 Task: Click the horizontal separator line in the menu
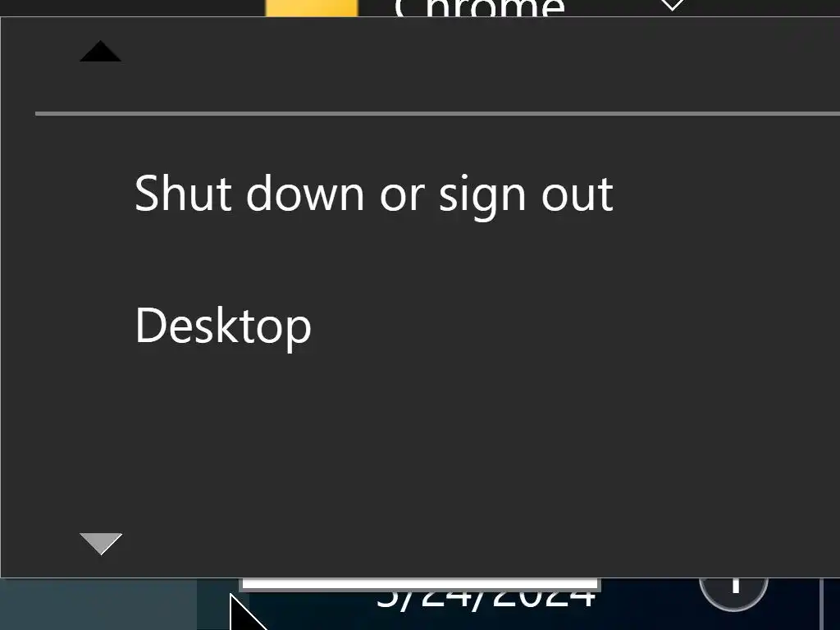(x=437, y=113)
